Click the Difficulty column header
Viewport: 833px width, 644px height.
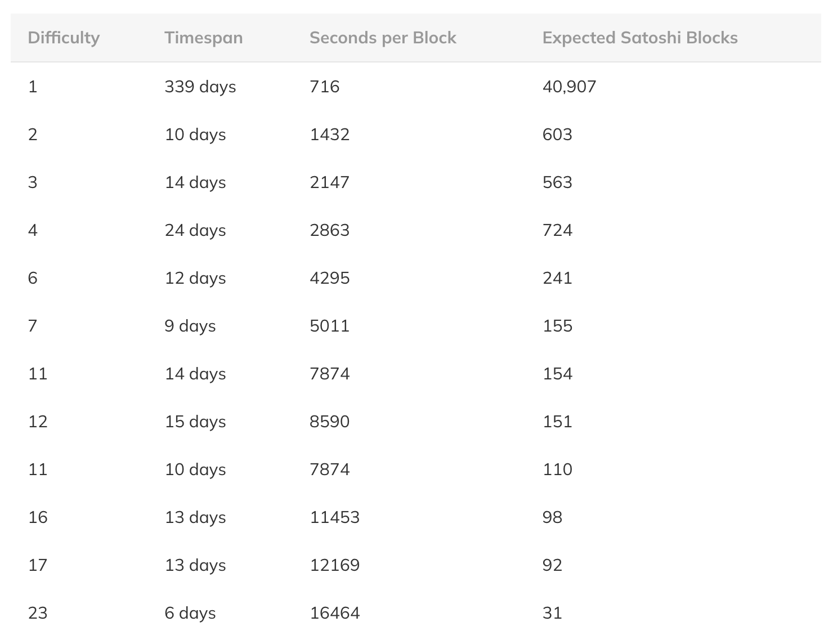(64, 38)
